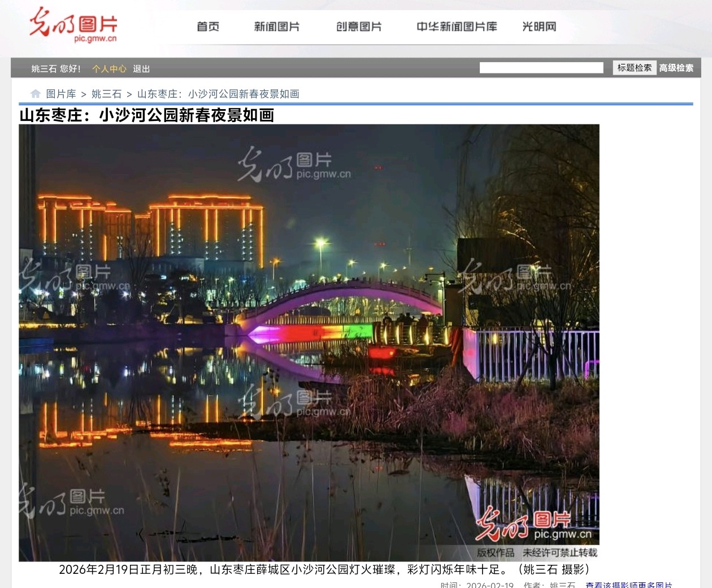Screen dimensions: 712x588
Task: Open the 个人中心 link
Action: click(109, 69)
